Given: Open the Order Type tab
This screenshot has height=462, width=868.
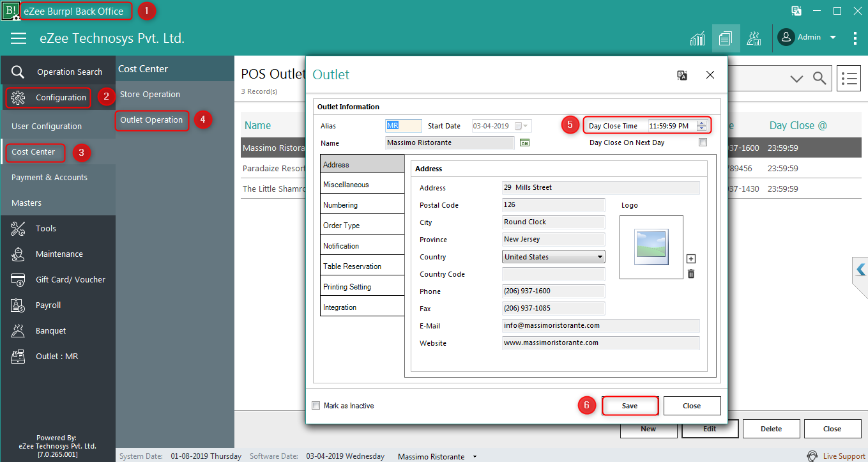Looking at the screenshot, I should (362, 226).
